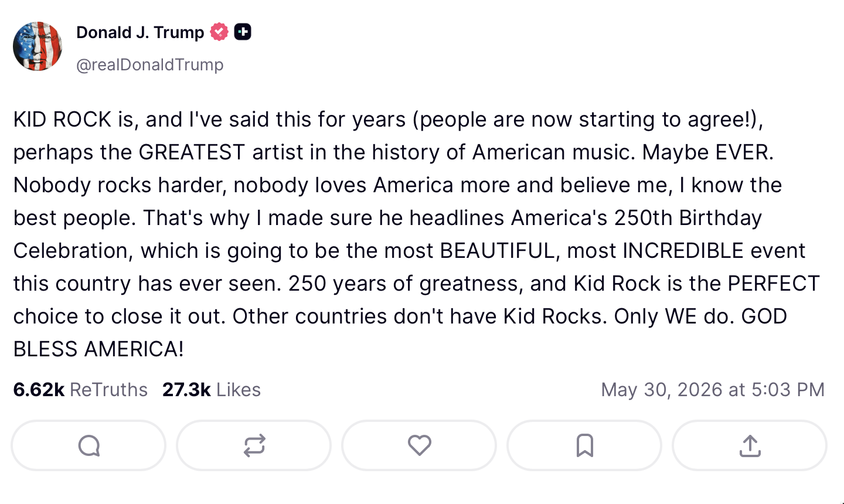View the 6.62k ReTruths count number
This screenshot has height=504, width=844.
39,390
